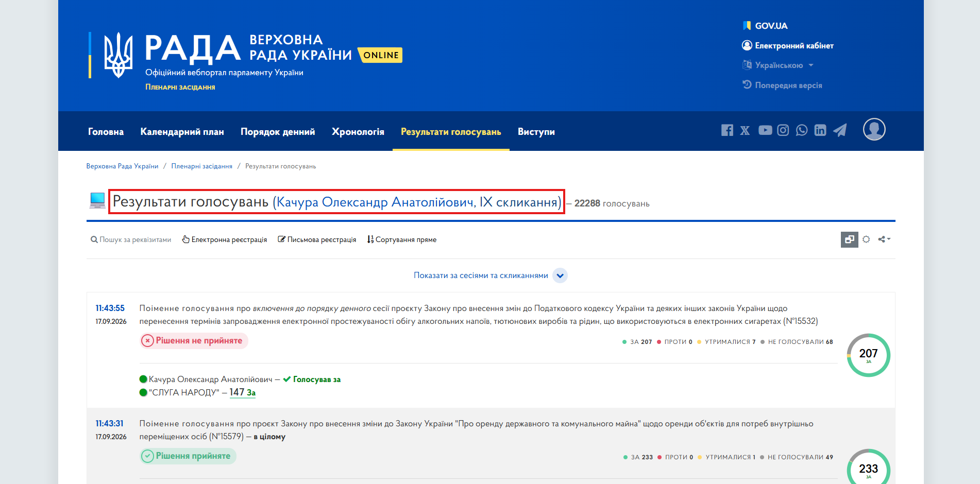Viewport: 980px width, 484px height.
Task: Open the LinkedIn social icon
Action: click(820, 130)
